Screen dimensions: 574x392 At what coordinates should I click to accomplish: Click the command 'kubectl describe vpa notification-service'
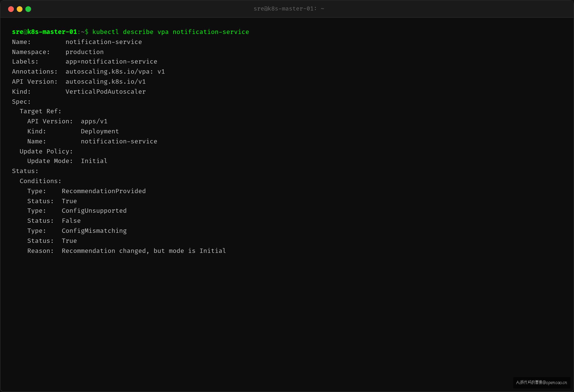(x=171, y=32)
